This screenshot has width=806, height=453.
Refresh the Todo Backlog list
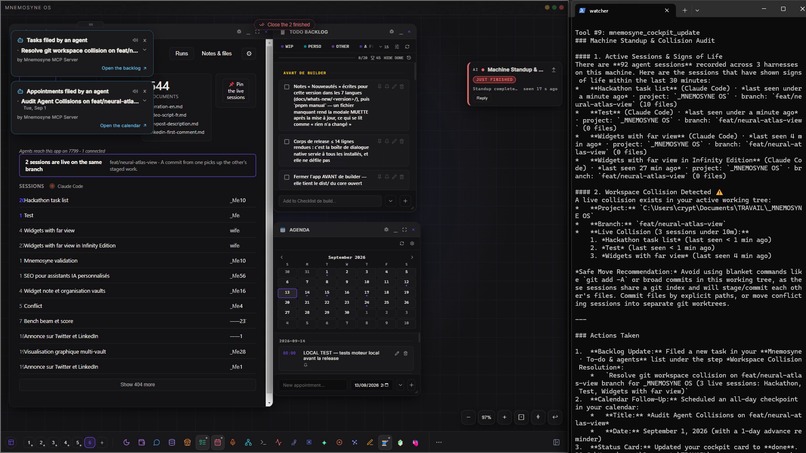(x=407, y=46)
